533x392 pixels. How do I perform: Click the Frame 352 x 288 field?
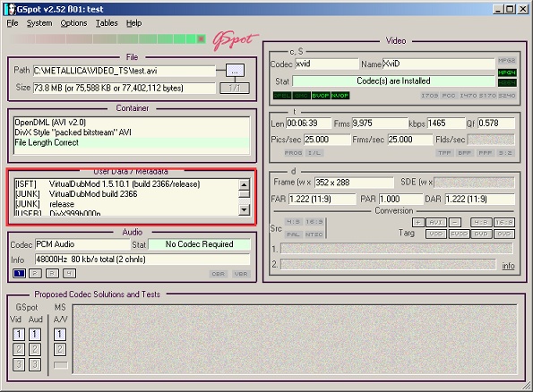(354, 183)
